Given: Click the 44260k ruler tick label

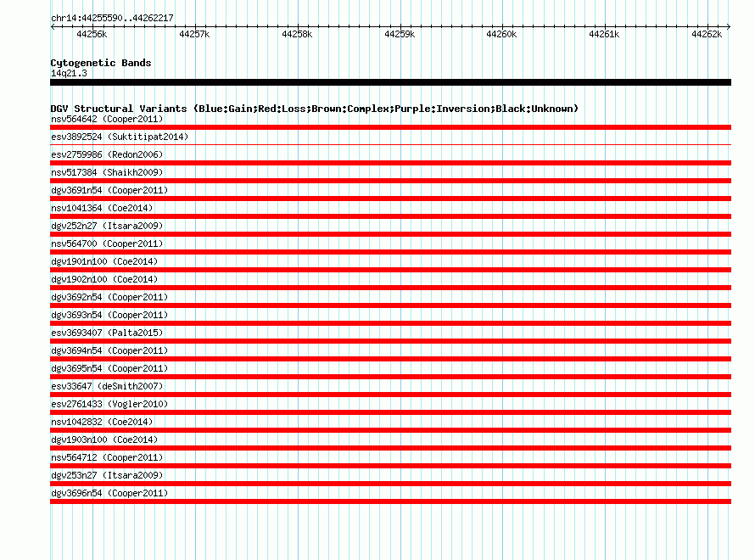Looking at the screenshot, I should pyautogui.click(x=501, y=34).
